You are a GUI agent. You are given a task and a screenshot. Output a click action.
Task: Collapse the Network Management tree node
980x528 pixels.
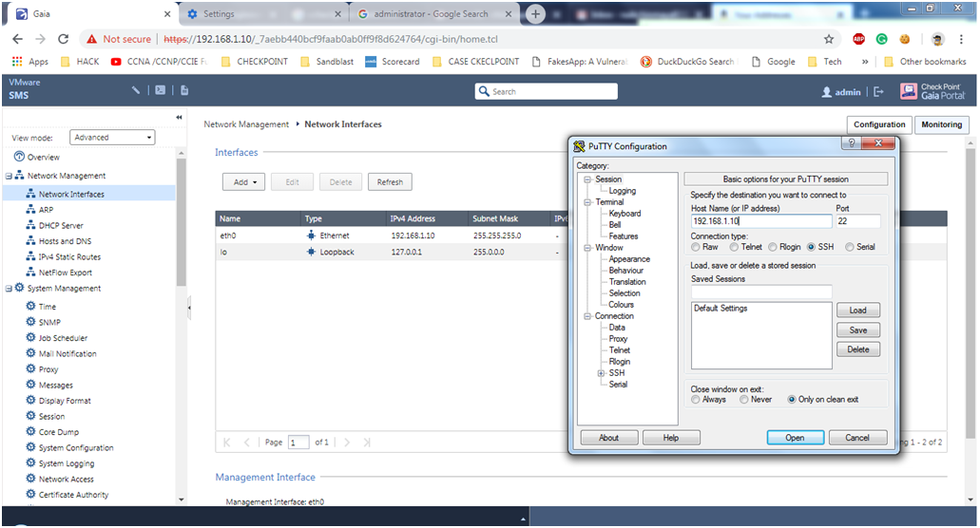click(x=9, y=176)
